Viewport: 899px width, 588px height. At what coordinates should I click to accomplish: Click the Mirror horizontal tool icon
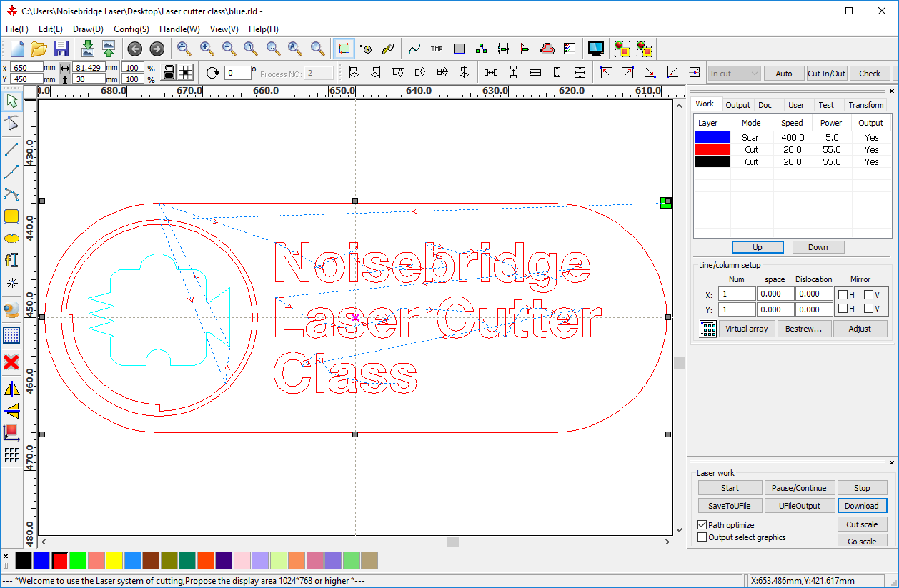click(11, 389)
